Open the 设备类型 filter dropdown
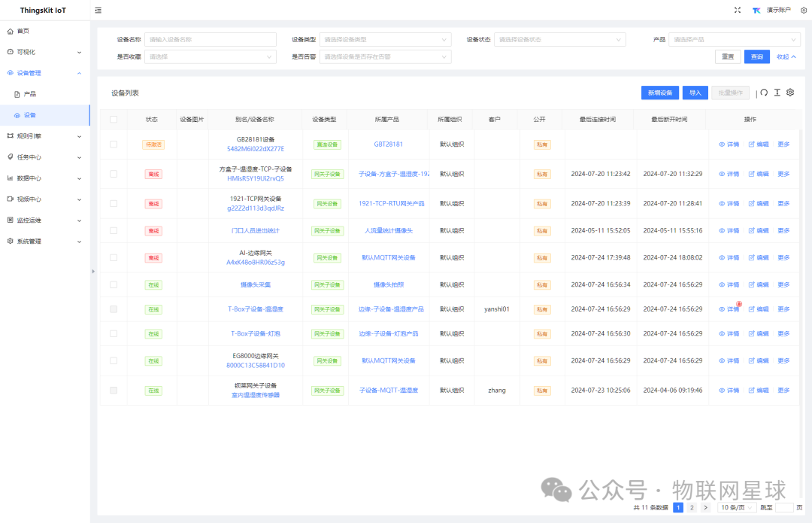The width and height of the screenshot is (812, 523). [385, 39]
